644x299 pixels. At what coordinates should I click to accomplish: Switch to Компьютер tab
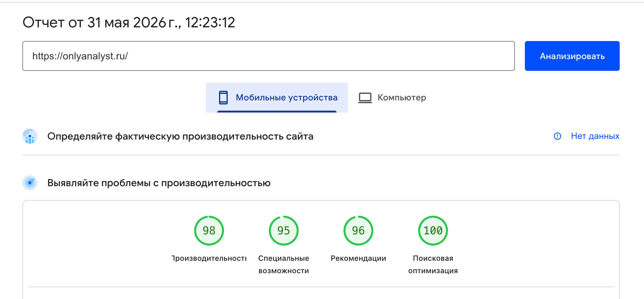coord(392,98)
